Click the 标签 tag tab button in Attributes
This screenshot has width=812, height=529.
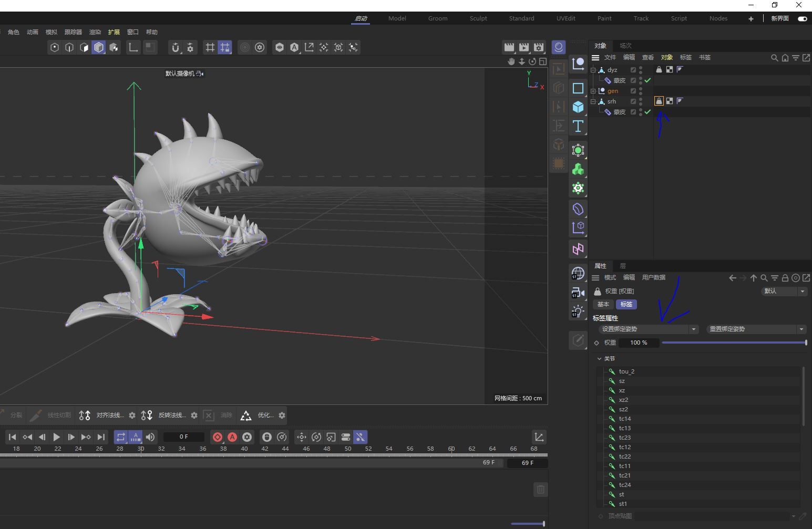pos(626,305)
